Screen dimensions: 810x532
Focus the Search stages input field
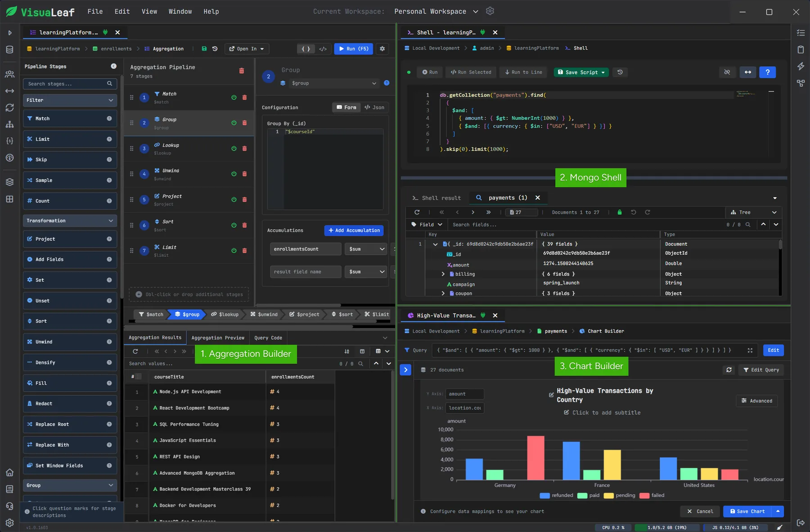(70, 84)
